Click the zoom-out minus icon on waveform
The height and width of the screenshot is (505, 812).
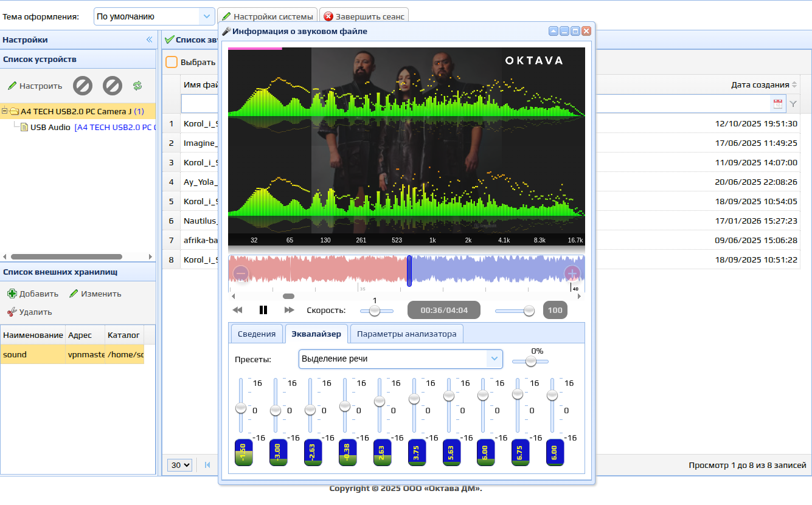click(241, 273)
